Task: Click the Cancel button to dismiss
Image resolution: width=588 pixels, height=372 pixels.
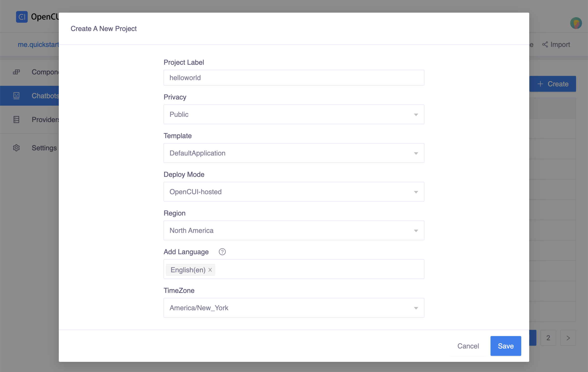Action: [468, 346]
